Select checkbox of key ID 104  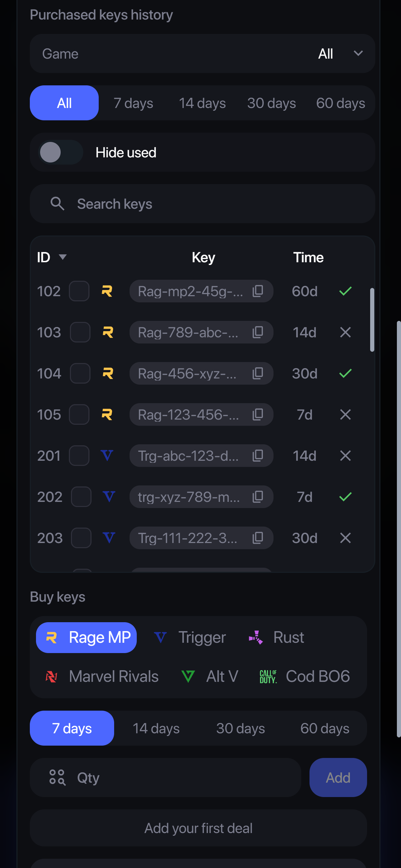pyautogui.click(x=80, y=373)
